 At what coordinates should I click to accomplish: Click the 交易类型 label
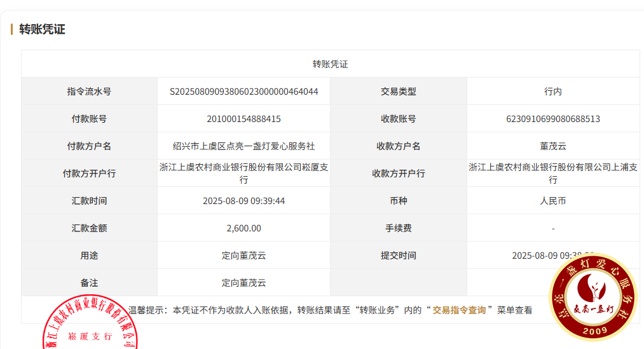[399, 92]
